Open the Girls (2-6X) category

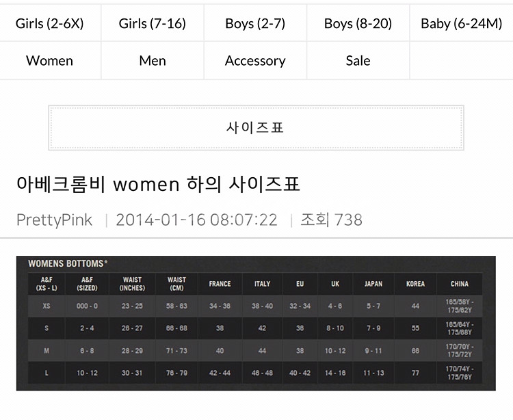pos(50,23)
